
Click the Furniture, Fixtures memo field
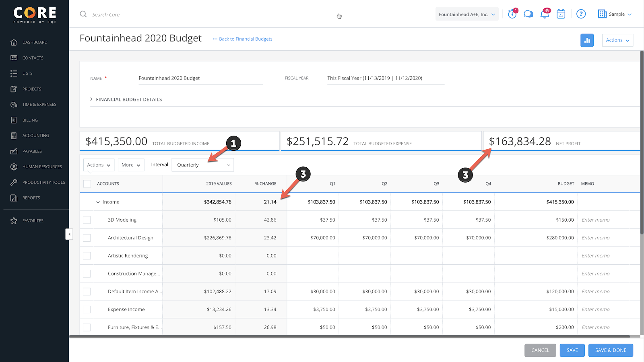click(x=608, y=327)
